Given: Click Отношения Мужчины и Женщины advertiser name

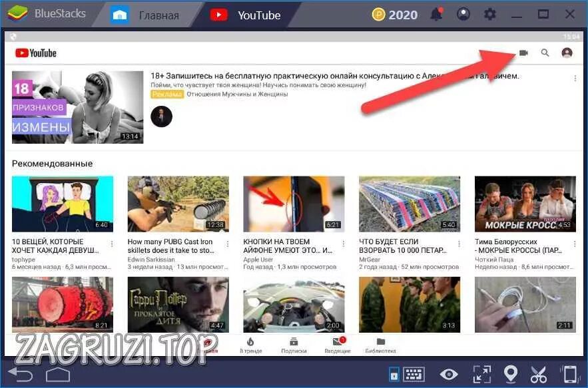Looking at the screenshot, I should click(x=237, y=94).
